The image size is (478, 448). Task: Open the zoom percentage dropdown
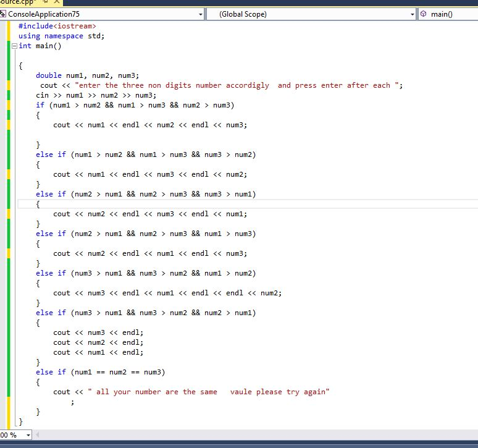[x=28, y=435]
